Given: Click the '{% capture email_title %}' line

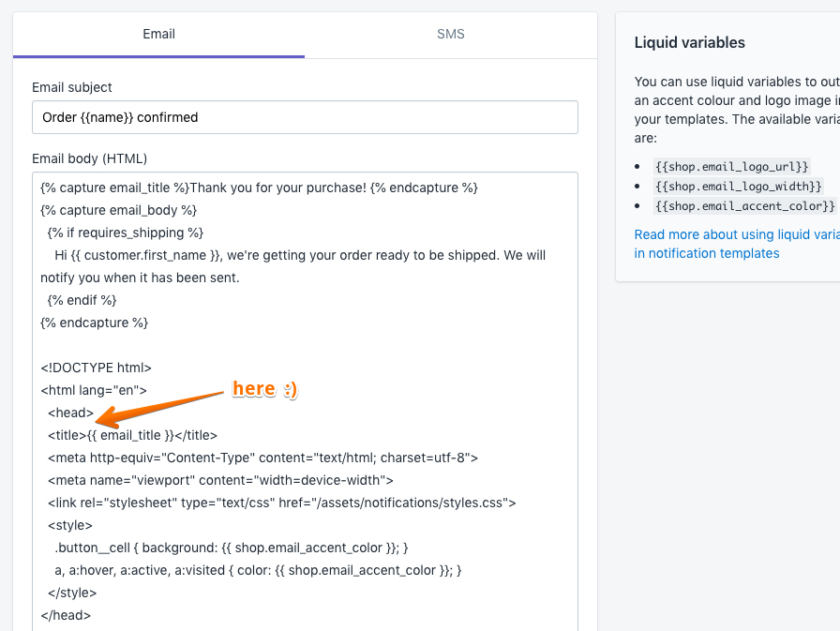Looking at the screenshot, I should point(260,188).
